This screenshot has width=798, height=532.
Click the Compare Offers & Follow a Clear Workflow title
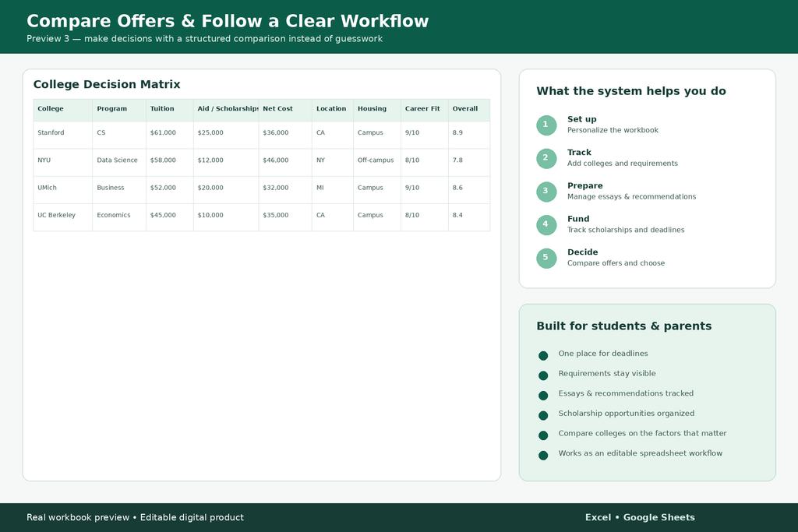(228, 21)
